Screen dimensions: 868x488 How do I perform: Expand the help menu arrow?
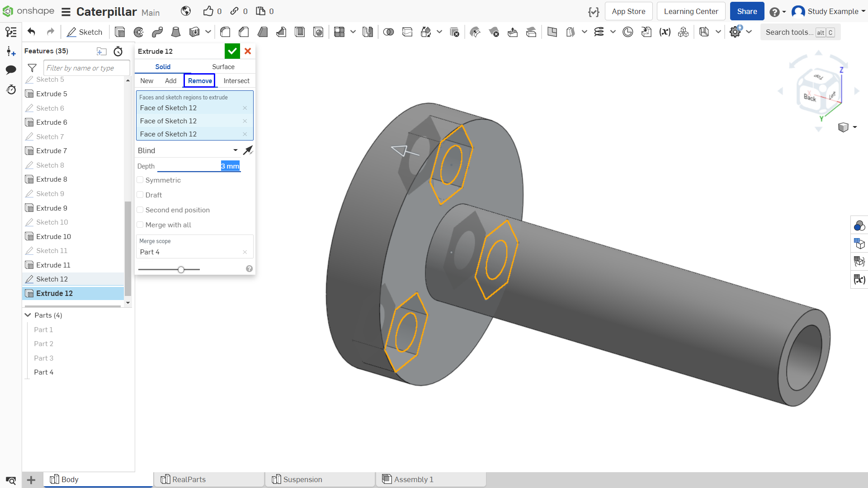pos(784,12)
